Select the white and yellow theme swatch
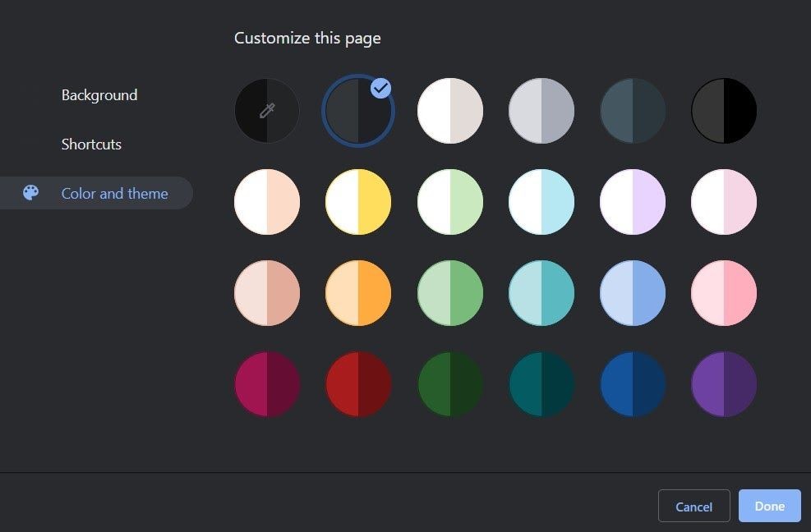 [x=358, y=202]
